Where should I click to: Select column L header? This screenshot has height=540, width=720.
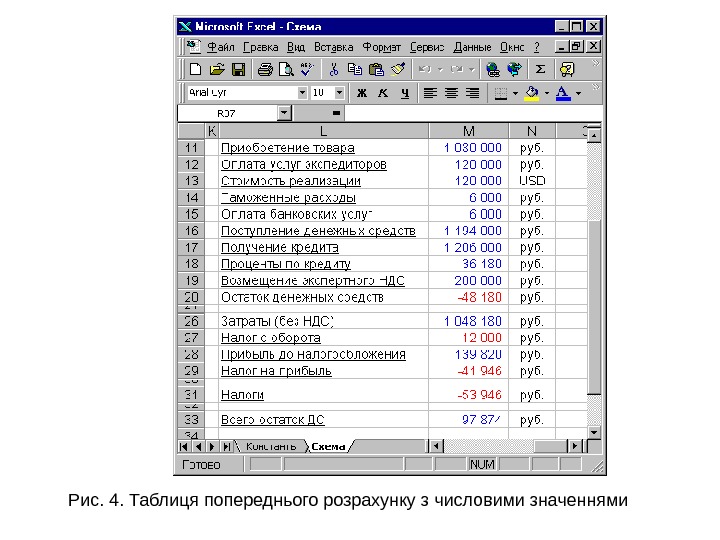[x=323, y=131]
